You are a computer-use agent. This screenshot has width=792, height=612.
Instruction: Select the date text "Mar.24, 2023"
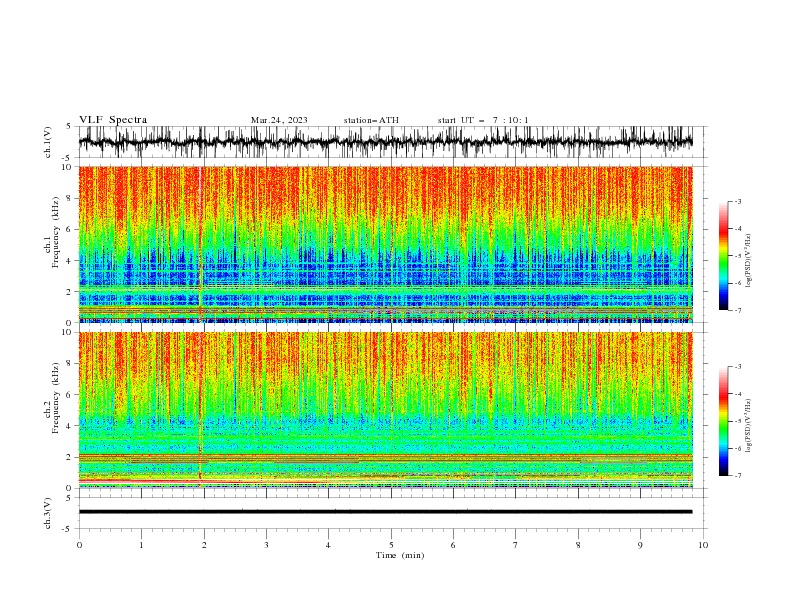click(279, 120)
